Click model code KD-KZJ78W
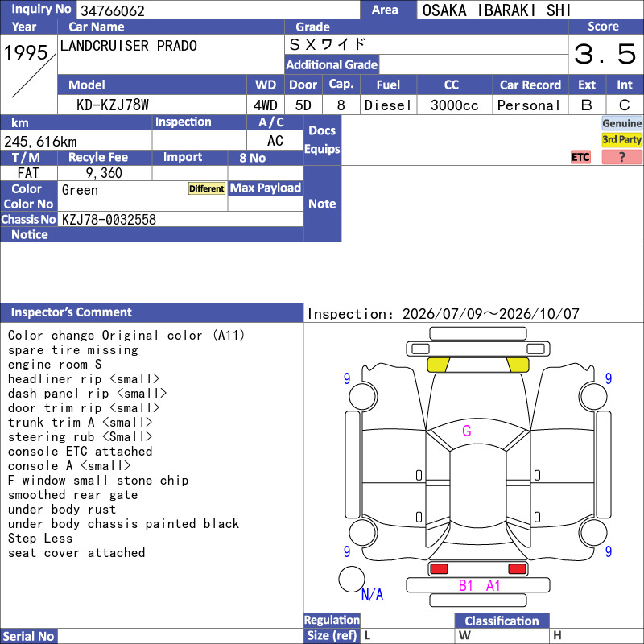 pos(113,105)
